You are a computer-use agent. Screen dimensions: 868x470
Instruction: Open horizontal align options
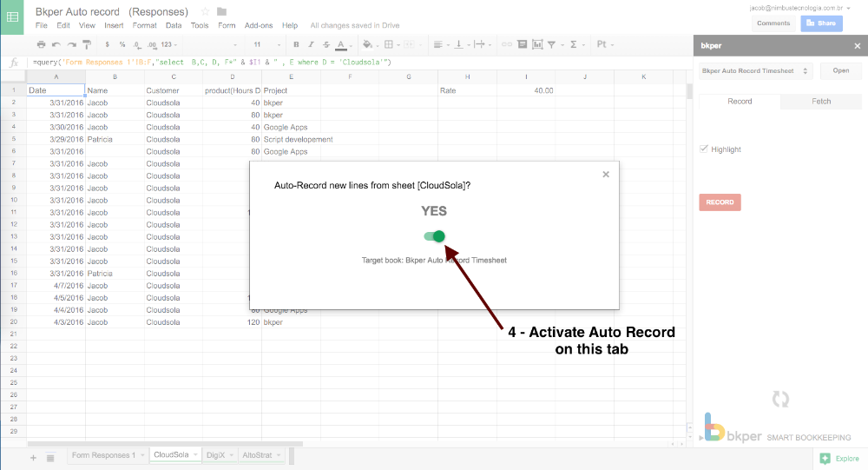437,44
